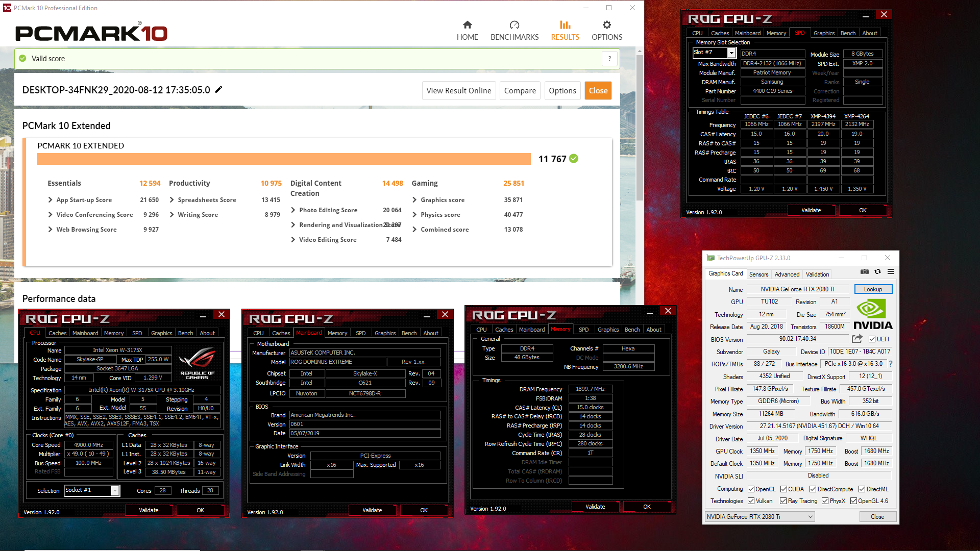Screen dimensions: 980x551
Task: Expand Photo Editing Score row
Action: pos(293,210)
